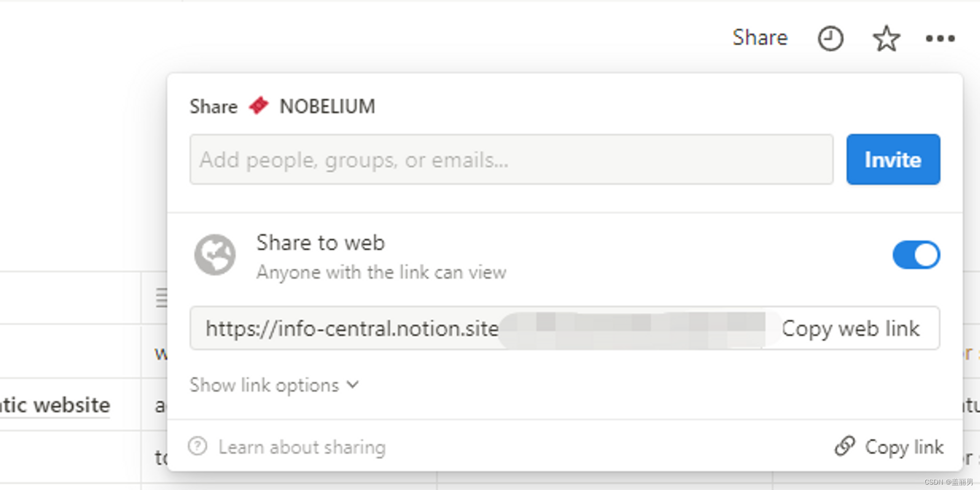
Task: Focus the Add people, groups, or emails field
Action: tap(511, 160)
